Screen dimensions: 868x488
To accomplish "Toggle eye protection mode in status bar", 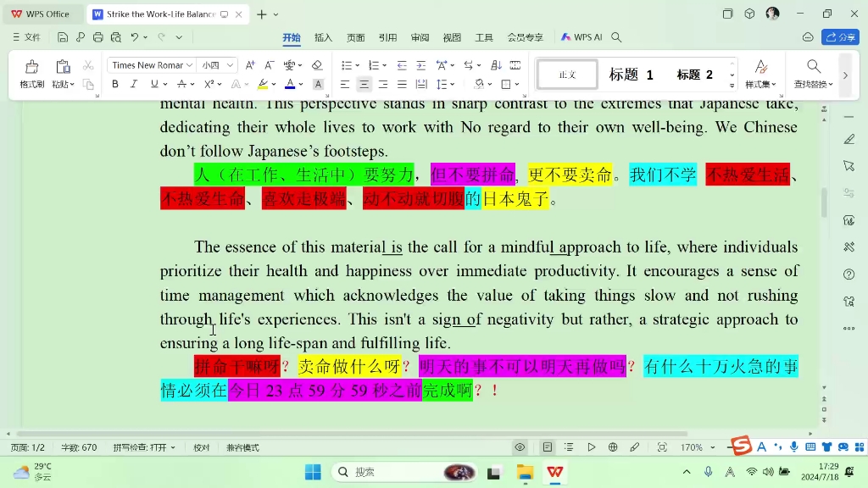I will point(520,447).
